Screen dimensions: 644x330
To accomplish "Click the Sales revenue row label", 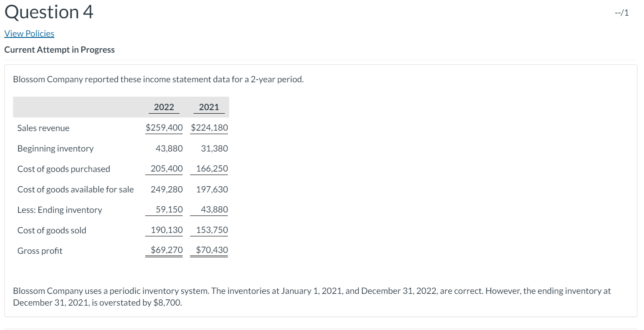I will [x=43, y=128].
